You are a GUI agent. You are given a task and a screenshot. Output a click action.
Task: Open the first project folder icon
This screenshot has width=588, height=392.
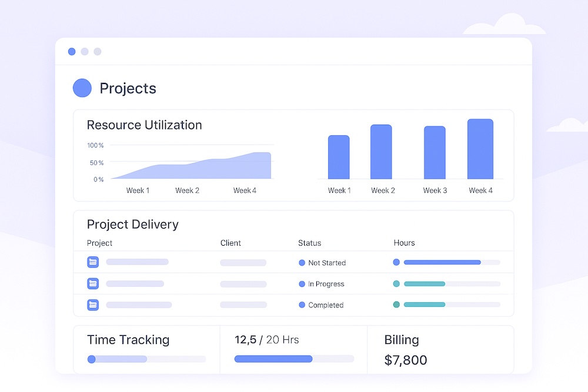point(93,262)
